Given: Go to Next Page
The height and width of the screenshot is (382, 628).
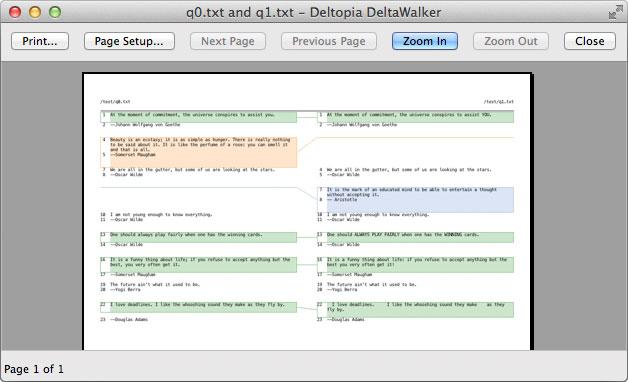Looking at the screenshot, I should point(227,41).
